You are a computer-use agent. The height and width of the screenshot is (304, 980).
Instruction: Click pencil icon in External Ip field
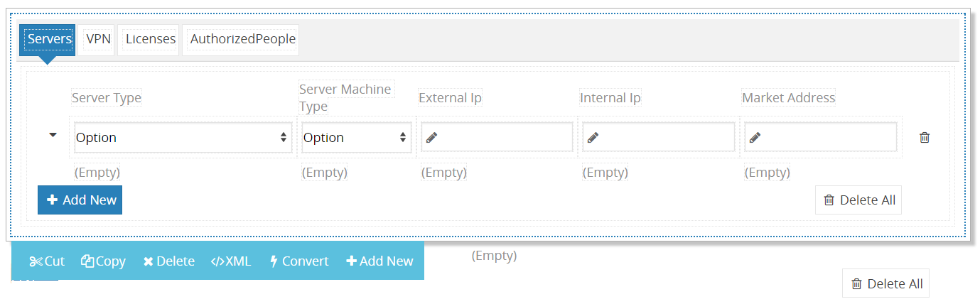pos(431,138)
